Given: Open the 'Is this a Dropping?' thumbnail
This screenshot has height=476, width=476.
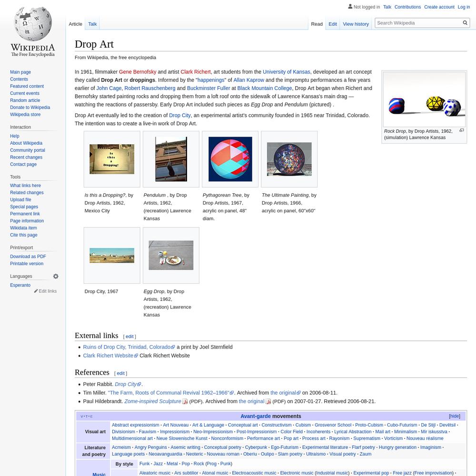Looking at the screenshot, I should [112, 159].
